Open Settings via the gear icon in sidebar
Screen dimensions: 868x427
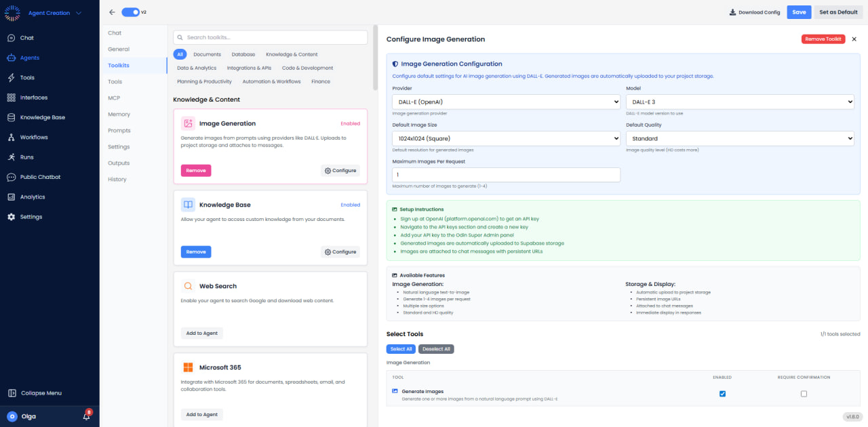click(x=12, y=217)
